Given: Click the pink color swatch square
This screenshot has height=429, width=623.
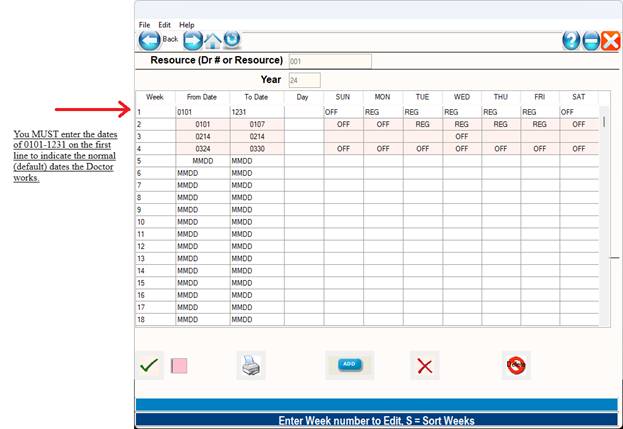Looking at the screenshot, I should (x=179, y=366).
